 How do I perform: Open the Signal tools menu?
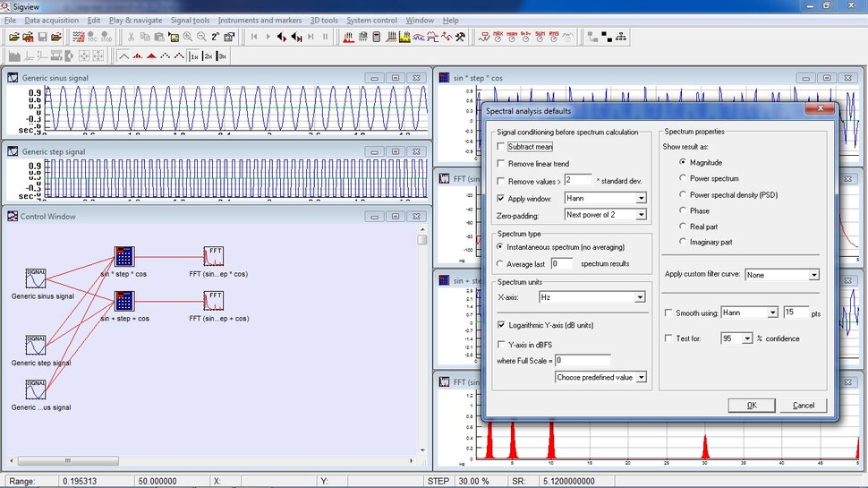pyautogui.click(x=190, y=21)
